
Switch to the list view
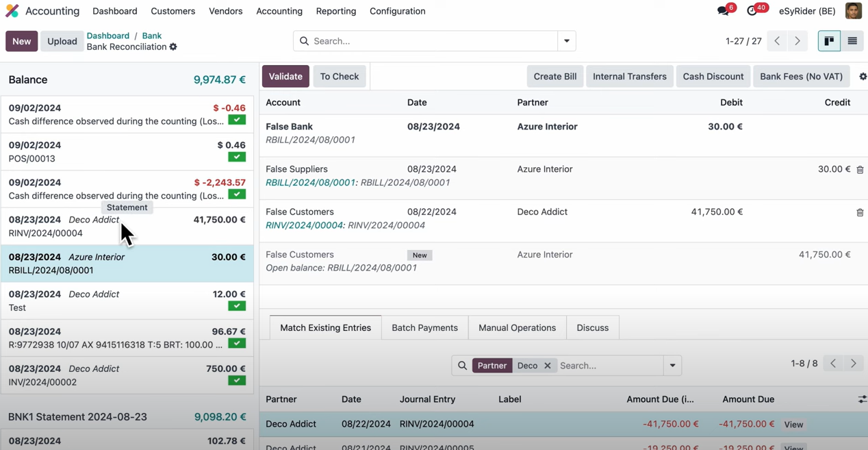tap(852, 41)
